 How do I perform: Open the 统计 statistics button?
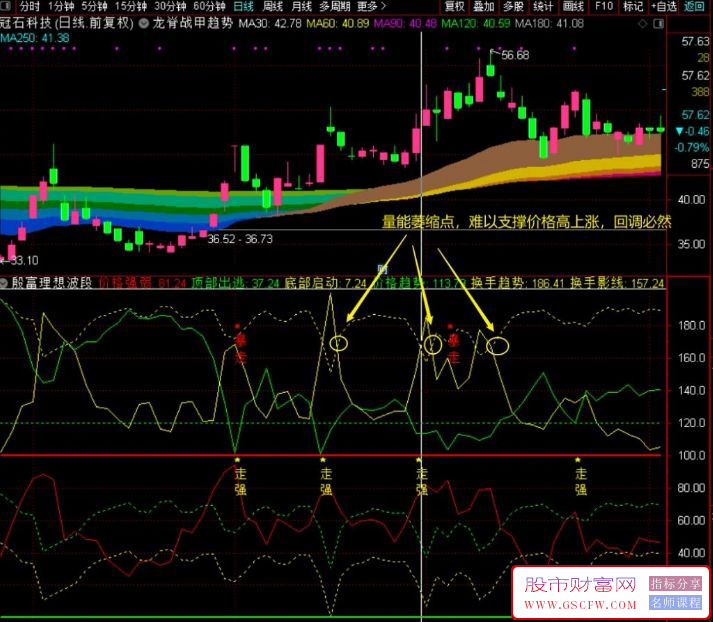(x=543, y=6)
